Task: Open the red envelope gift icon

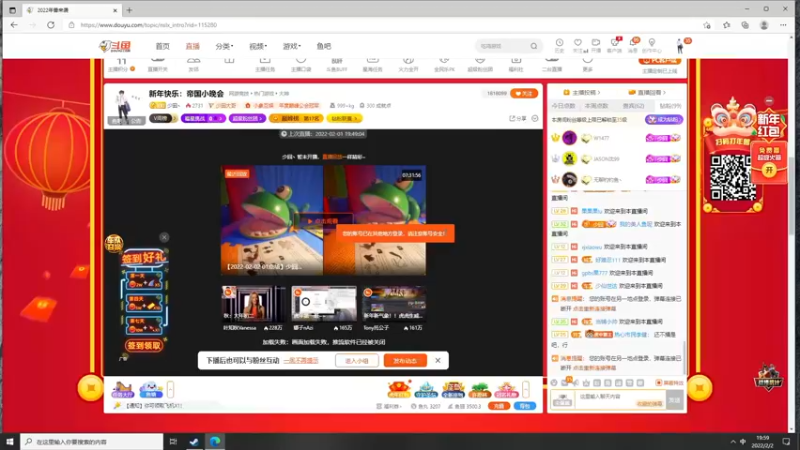Action: coord(399,389)
